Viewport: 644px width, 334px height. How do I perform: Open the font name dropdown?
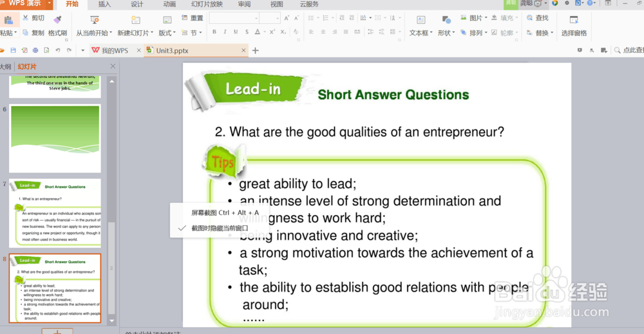(x=256, y=18)
